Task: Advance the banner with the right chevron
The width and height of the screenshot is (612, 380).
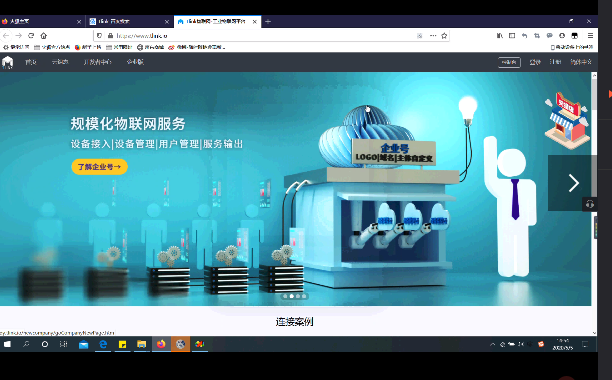Action: coord(573,183)
